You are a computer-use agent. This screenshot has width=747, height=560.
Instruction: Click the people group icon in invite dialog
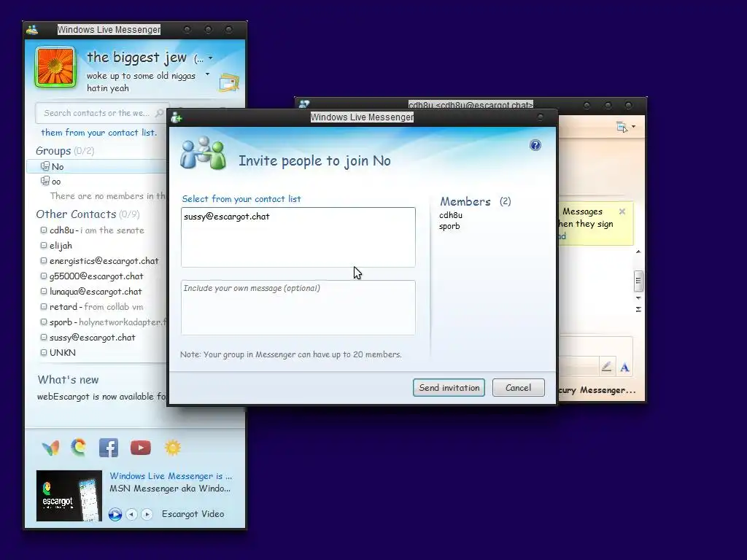[203, 153]
